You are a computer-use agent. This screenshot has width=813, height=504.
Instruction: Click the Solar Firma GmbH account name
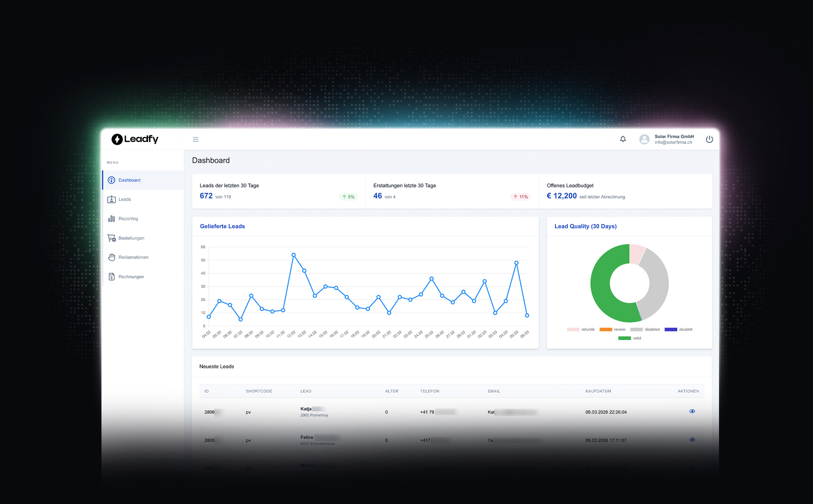(x=674, y=136)
